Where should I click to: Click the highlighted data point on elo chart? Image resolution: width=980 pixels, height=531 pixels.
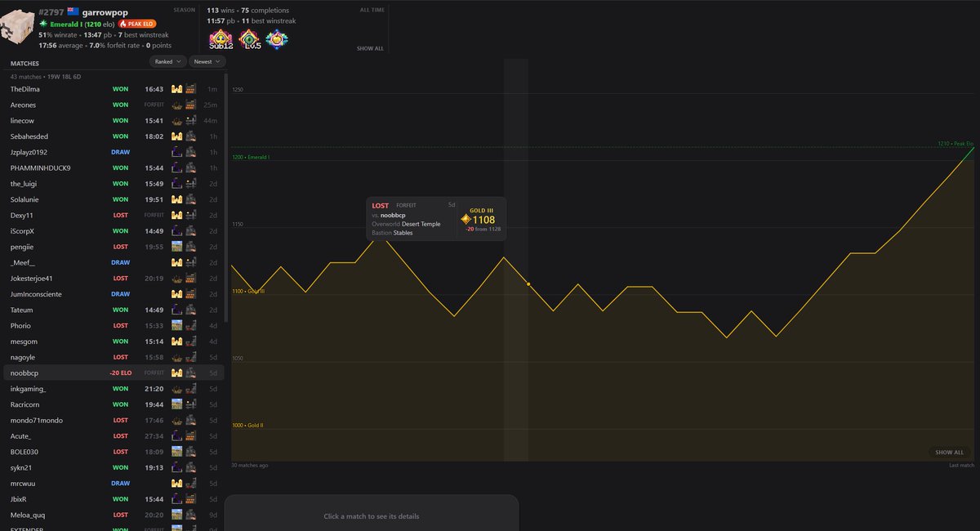(x=528, y=283)
